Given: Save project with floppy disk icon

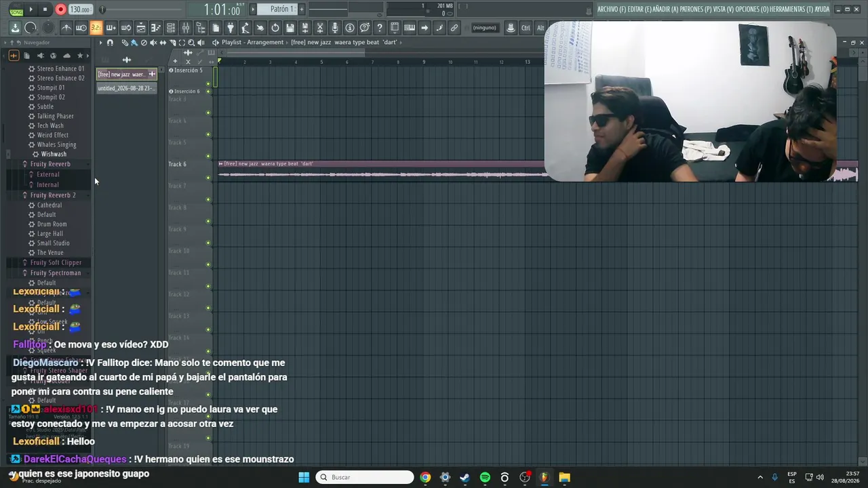Looking at the screenshot, I should tap(290, 28).
